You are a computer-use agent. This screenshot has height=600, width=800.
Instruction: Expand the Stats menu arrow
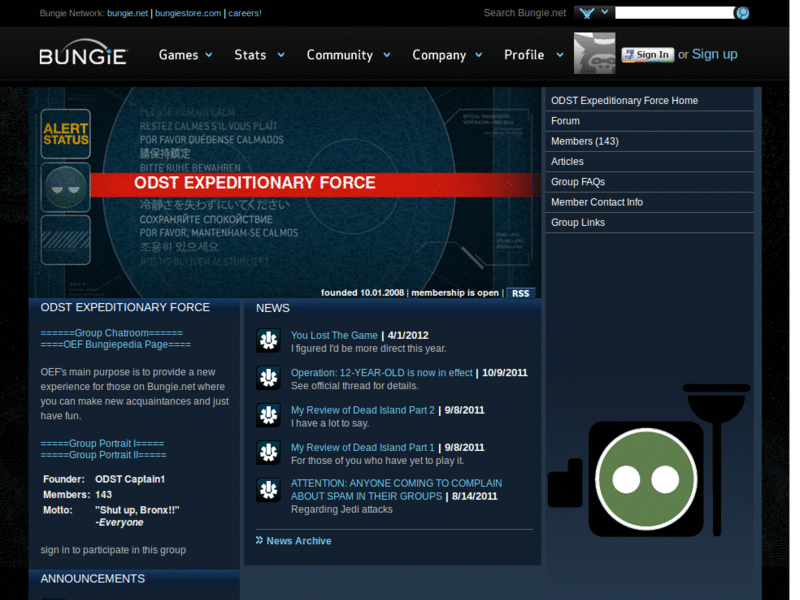[x=281, y=55]
